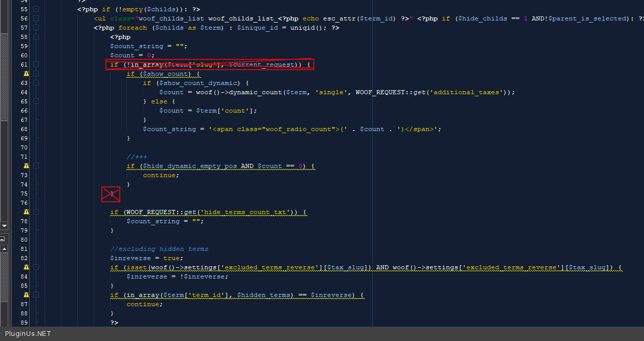This screenshot has width=644, height=341.
Task: Click the warning icon on excluded_terms_reverse line
Action: point(27,267)
